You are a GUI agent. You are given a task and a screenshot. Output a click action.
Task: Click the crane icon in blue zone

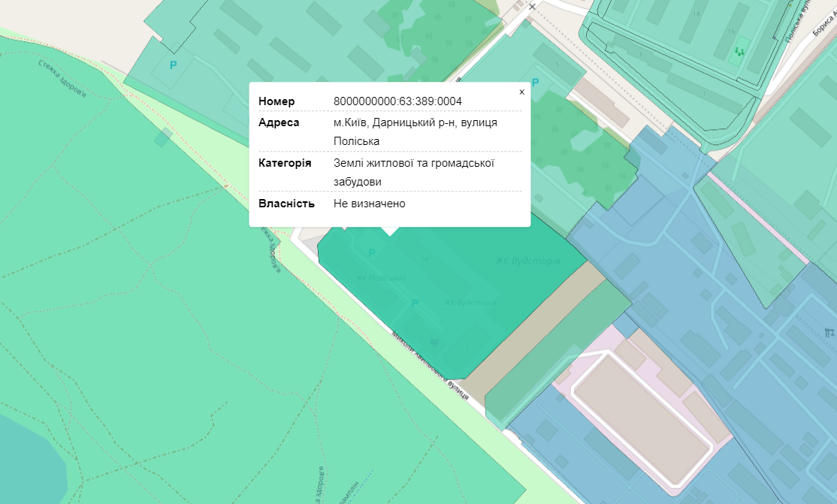tap(829, 331)
